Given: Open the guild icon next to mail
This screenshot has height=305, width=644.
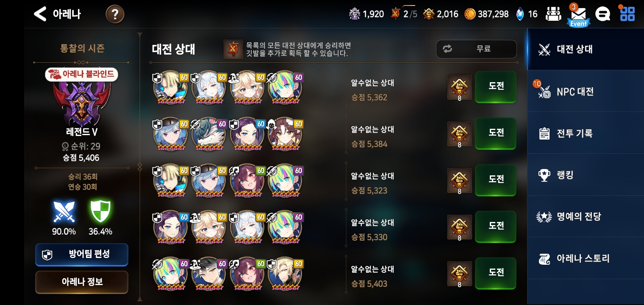Looking at the screenshot, I should [553, 14].
